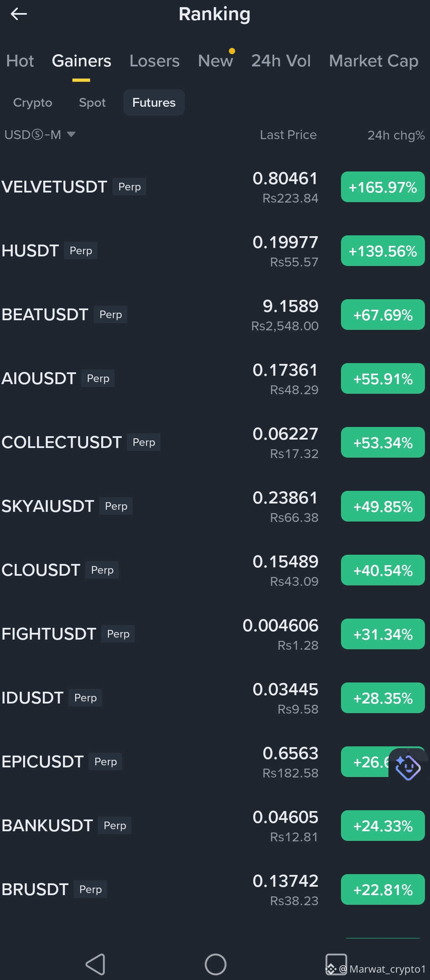Image resolution: width=430 pixels, height=980 pixels.
Task: Sort by Last Price column header
Action: (288, 135)
